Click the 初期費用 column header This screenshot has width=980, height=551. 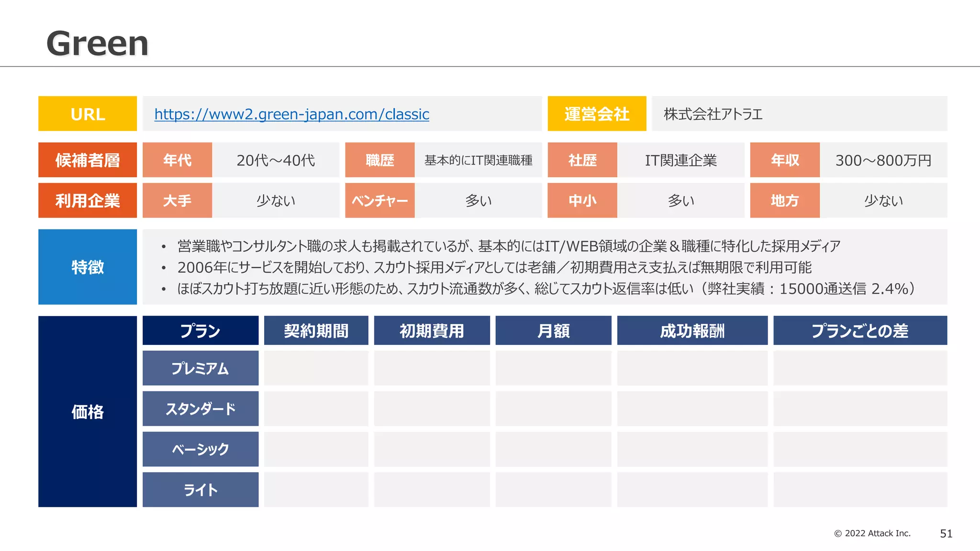pyautogui.click(x=432, y=331)
